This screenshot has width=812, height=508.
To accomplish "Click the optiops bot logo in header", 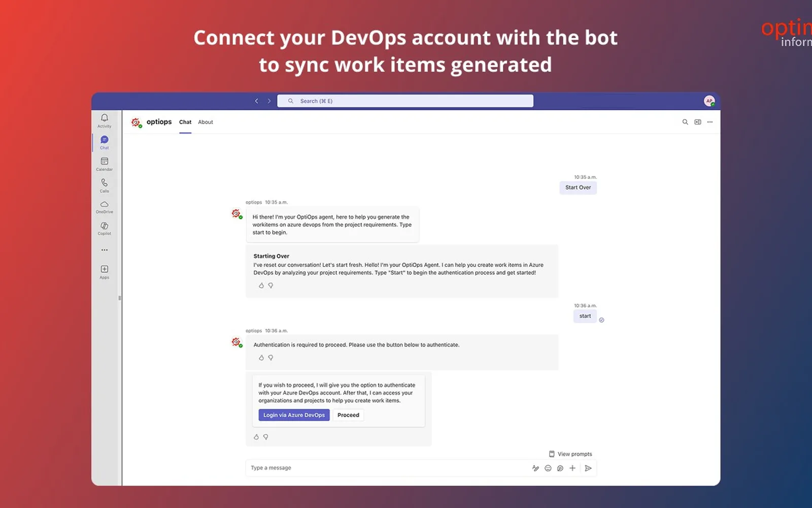I will click(136, 122).
